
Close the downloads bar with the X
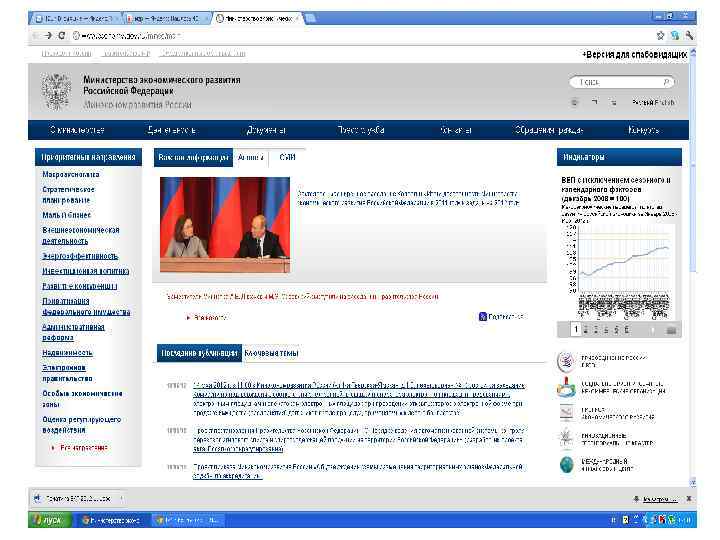(689, 498)
